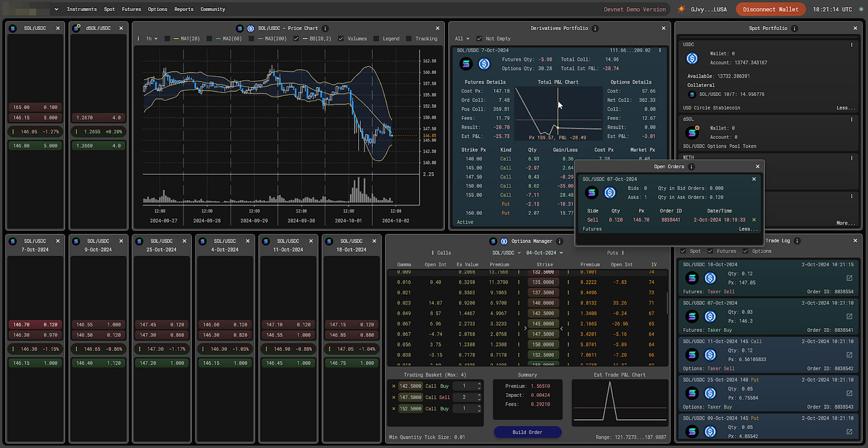Click the Build Order button
This screenshot has height=448, width=868.
[527, 432]
